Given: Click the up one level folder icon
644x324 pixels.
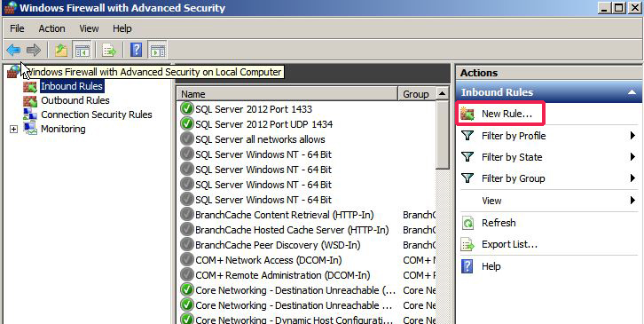Looking at the screenshot, I should [x=61, y=51].
